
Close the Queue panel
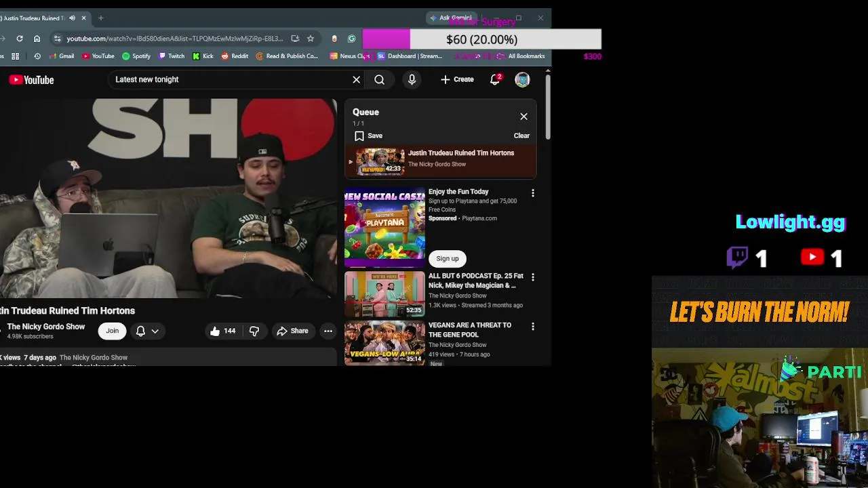click(x=524, y=117)
